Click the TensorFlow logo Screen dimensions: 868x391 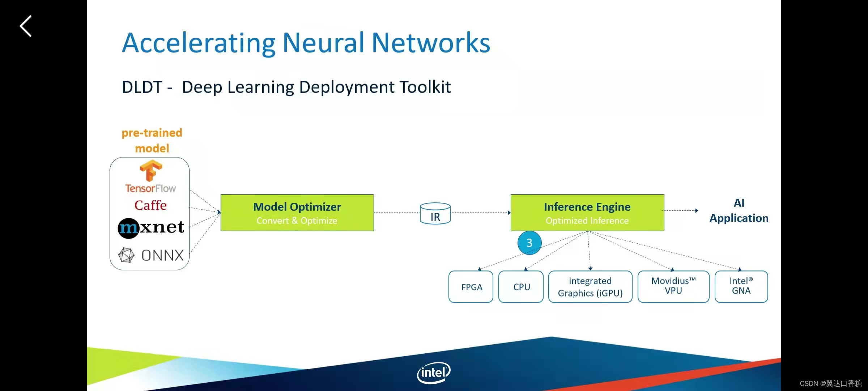coord(151,177)
